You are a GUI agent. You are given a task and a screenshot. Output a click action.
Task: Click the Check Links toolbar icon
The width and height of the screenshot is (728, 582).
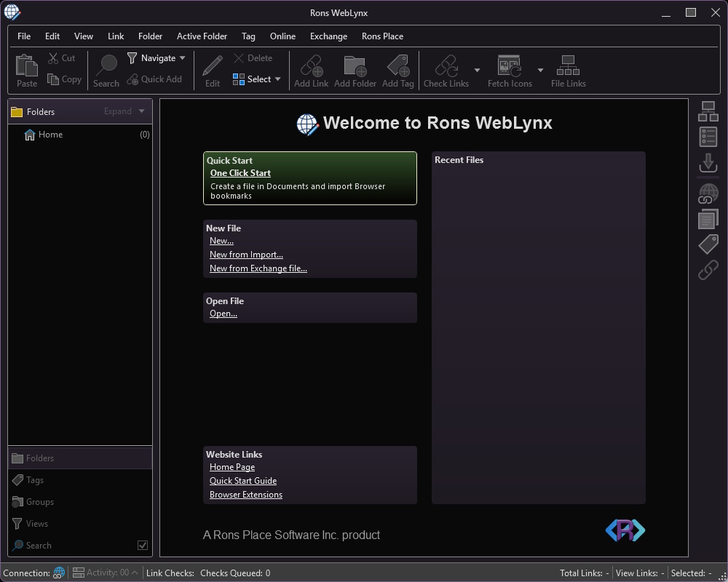pos(446,65)
